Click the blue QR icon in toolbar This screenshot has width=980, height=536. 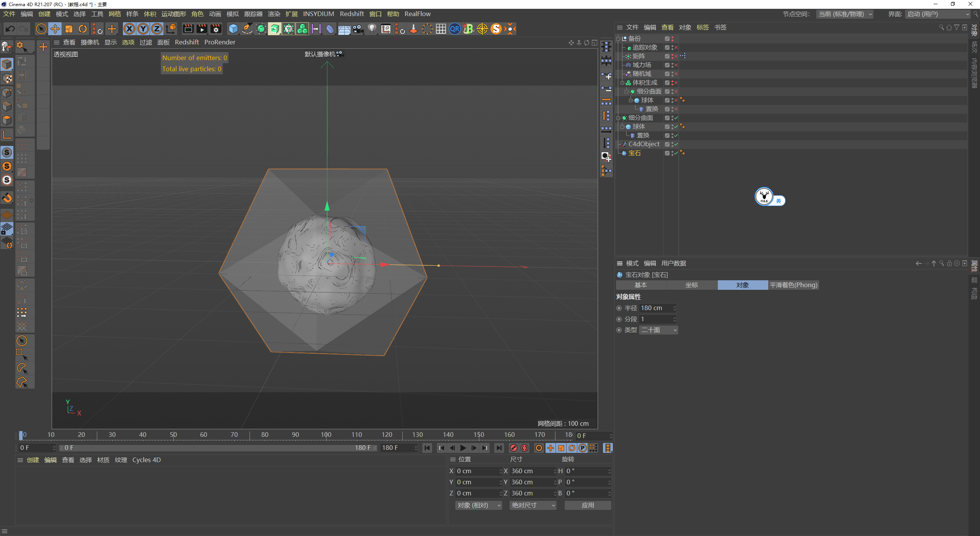(x=455, y=29)
